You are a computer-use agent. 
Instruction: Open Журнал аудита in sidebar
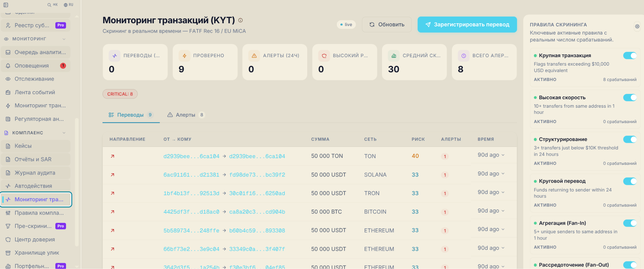pos(36,173)
